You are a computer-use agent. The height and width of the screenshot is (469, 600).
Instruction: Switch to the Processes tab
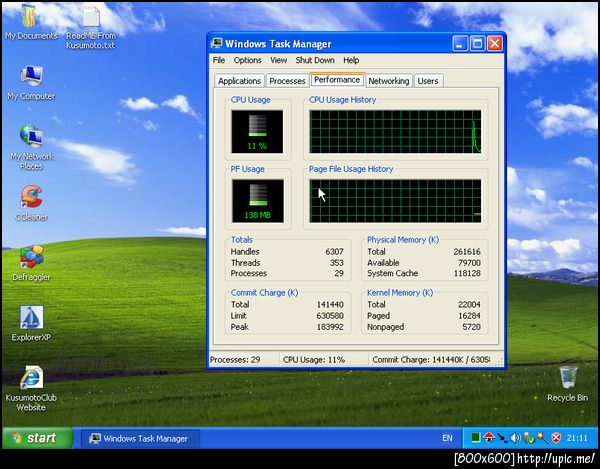287,81
